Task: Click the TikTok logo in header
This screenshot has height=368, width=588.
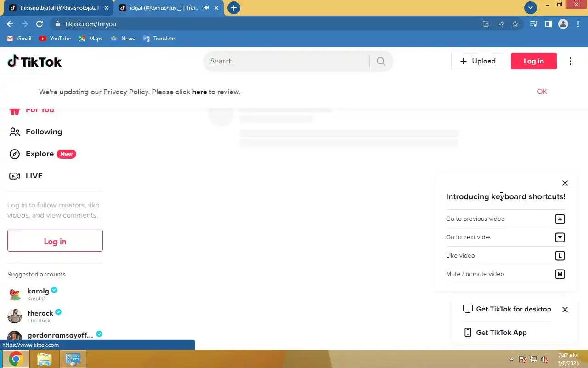Action: pos(34,61)
